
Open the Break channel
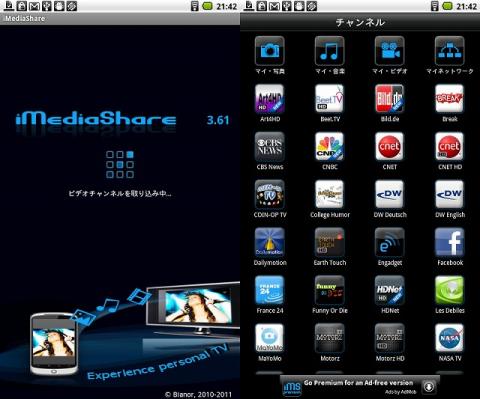pos(450,99)
